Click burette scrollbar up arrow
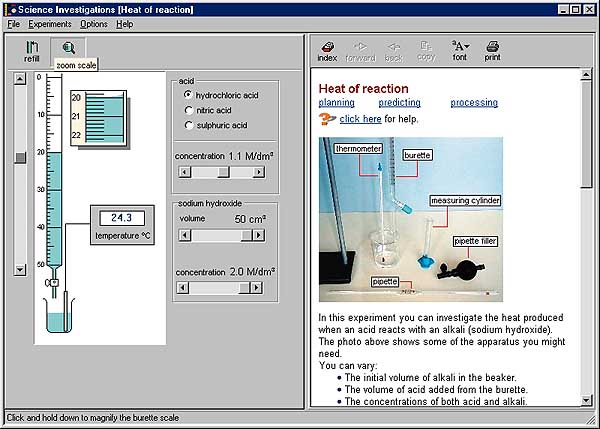Screen dimensions: 600x429 [x=20, y=79]
